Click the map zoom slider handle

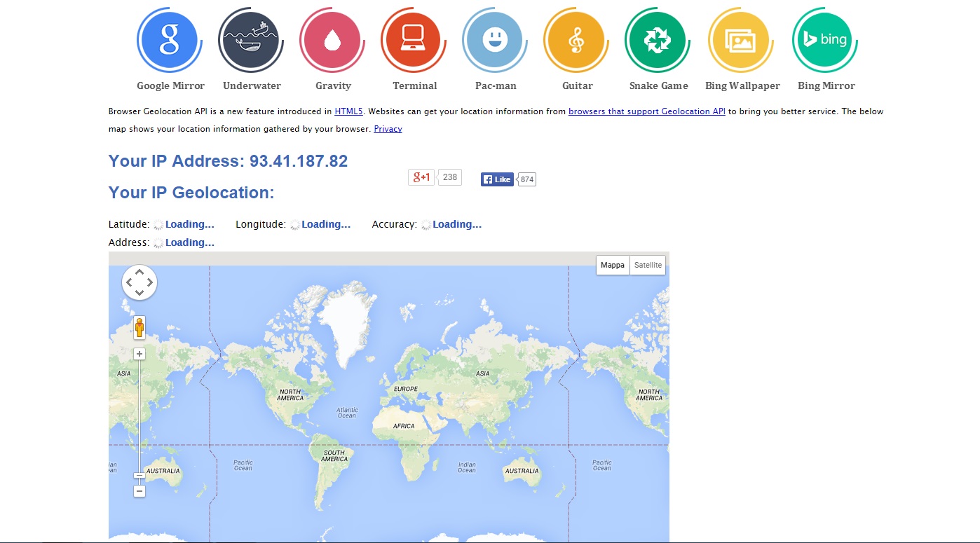[139, 476]
